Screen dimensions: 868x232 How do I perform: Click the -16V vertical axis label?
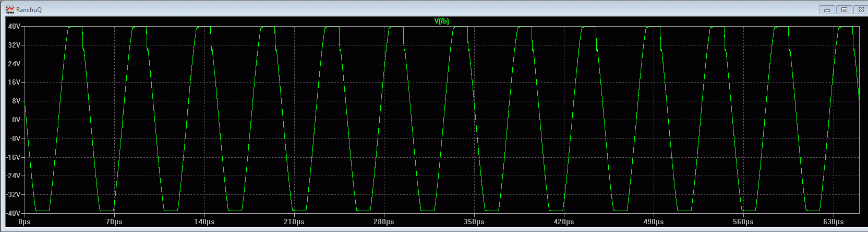(14, 157)
